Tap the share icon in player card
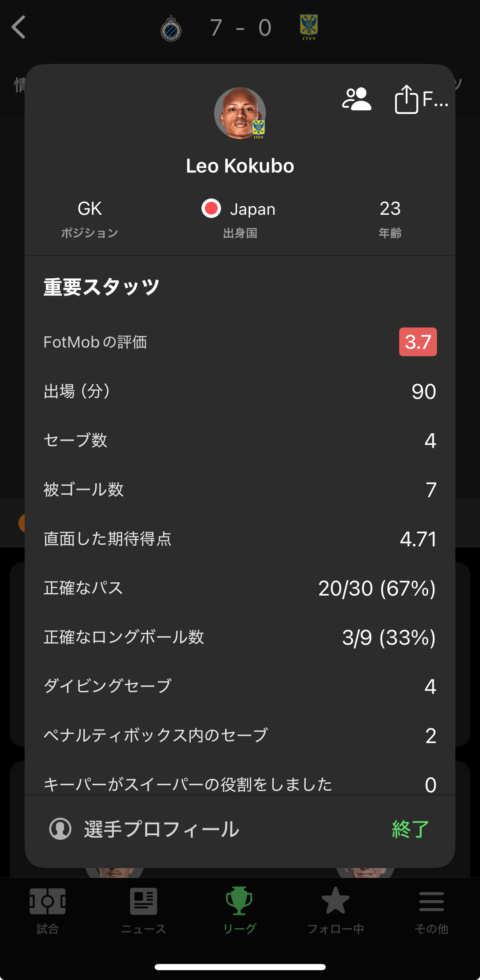 click(406, 100)
